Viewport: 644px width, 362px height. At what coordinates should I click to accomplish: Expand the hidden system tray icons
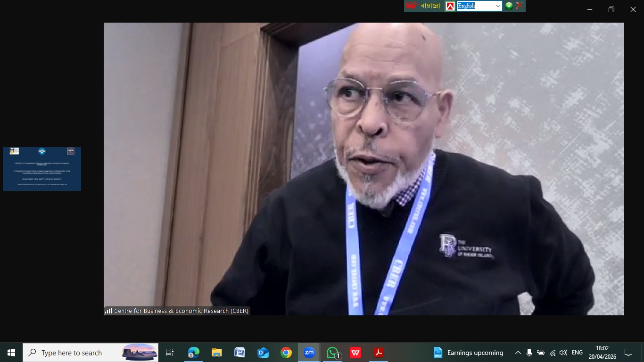(518, 353)
